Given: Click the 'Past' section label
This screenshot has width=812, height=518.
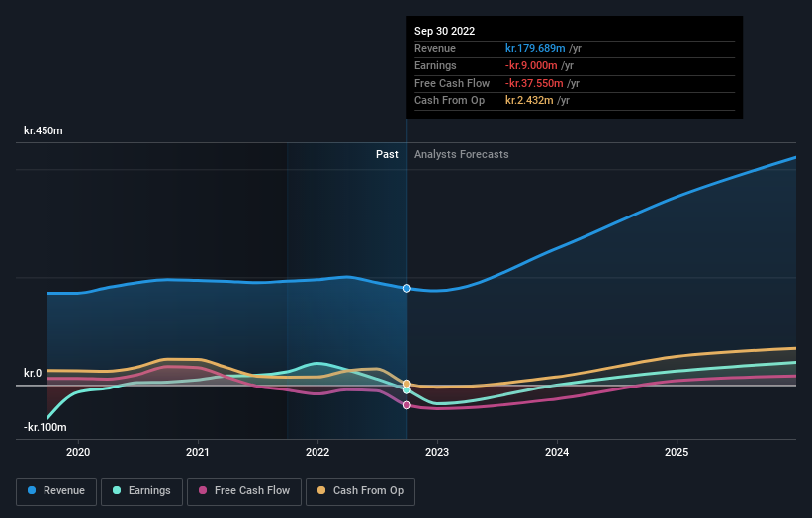Looking at the screenshot, I should (x=387, y=155).
